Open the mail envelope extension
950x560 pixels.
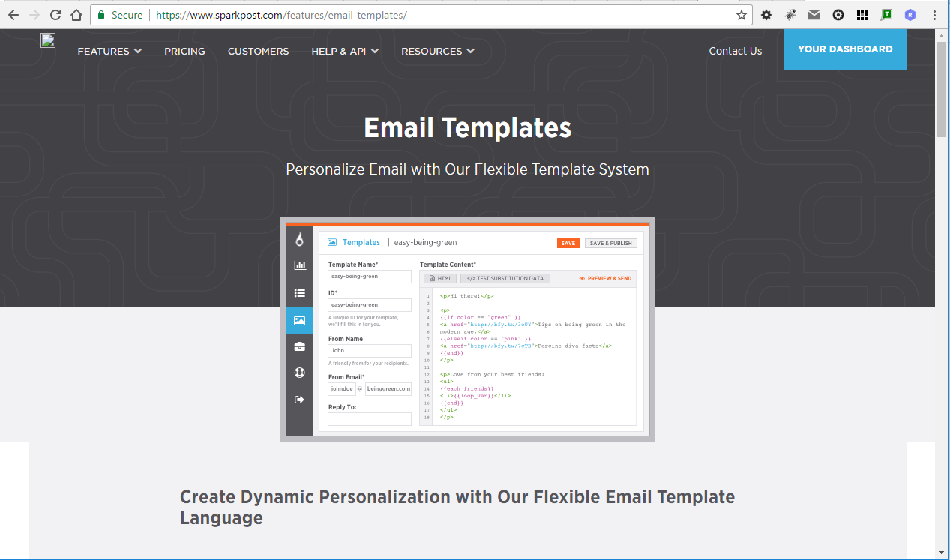pyautogui.click(x=814, y=15)
